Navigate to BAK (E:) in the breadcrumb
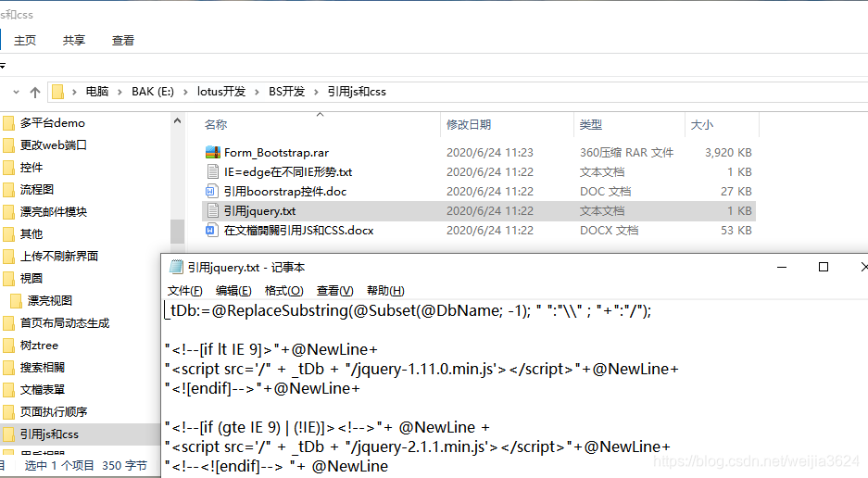This screenshot has width=868, height=478. [153, 92]
